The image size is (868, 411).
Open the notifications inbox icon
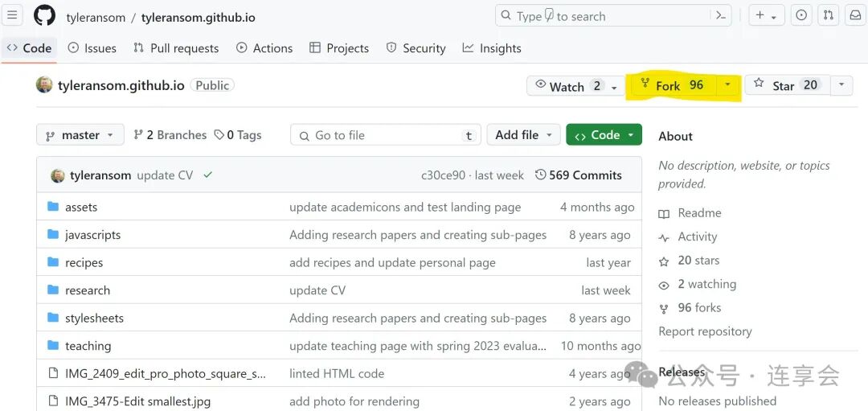[855, 15]
